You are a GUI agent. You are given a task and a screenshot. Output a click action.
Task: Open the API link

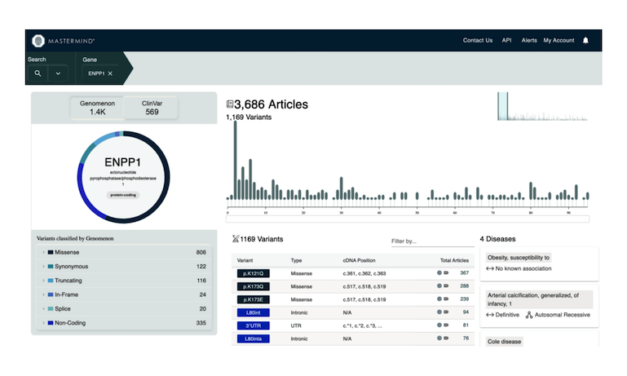tap(507, 40)
